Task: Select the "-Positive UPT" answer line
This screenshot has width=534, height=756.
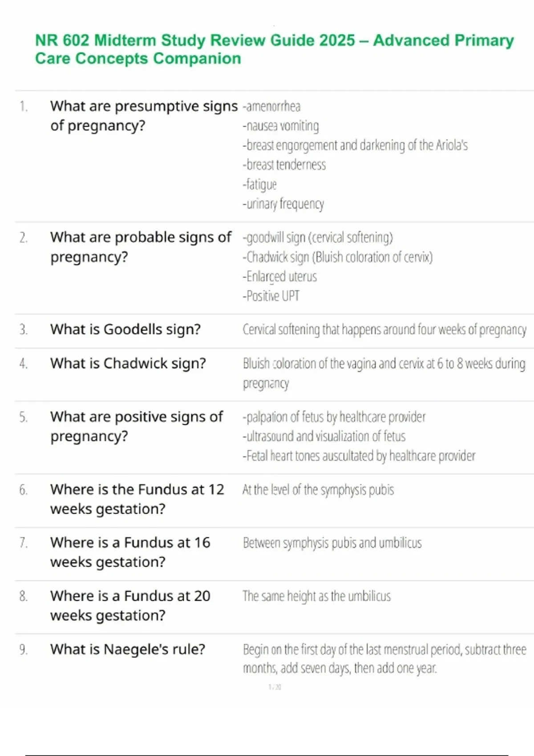Action: tap(271, 296)
